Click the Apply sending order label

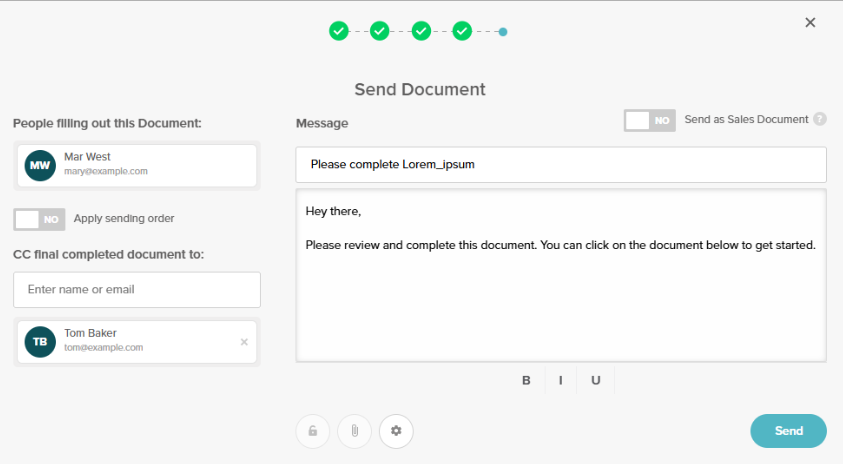tap(124, 219)
